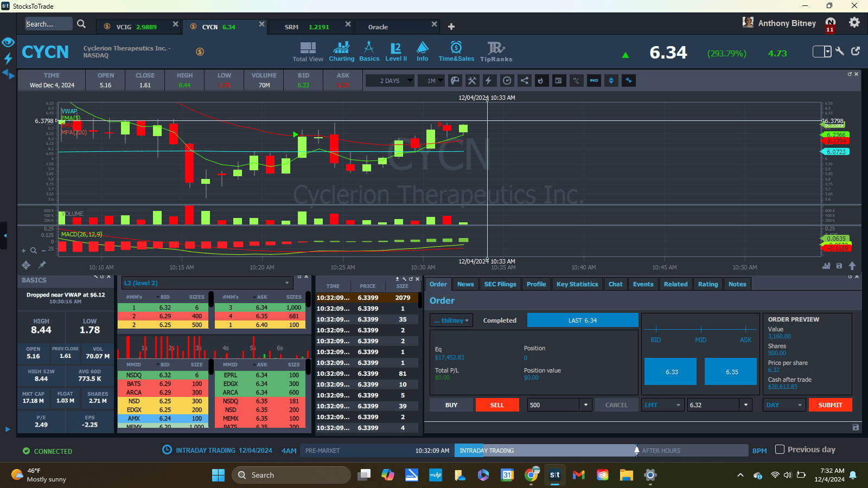Open chart tools (hammer and wrench) icon
Viewport: 868px width, 488px height.
tap(472, 81)
